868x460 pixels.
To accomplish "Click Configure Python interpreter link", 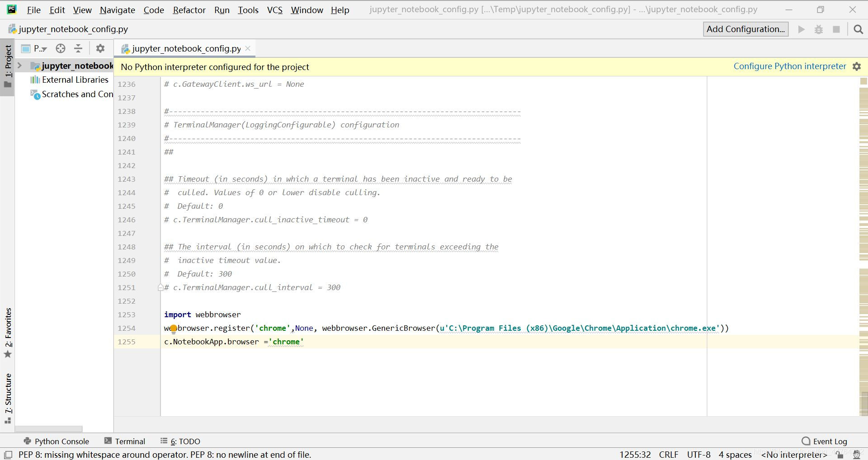I will click(789, 66).
